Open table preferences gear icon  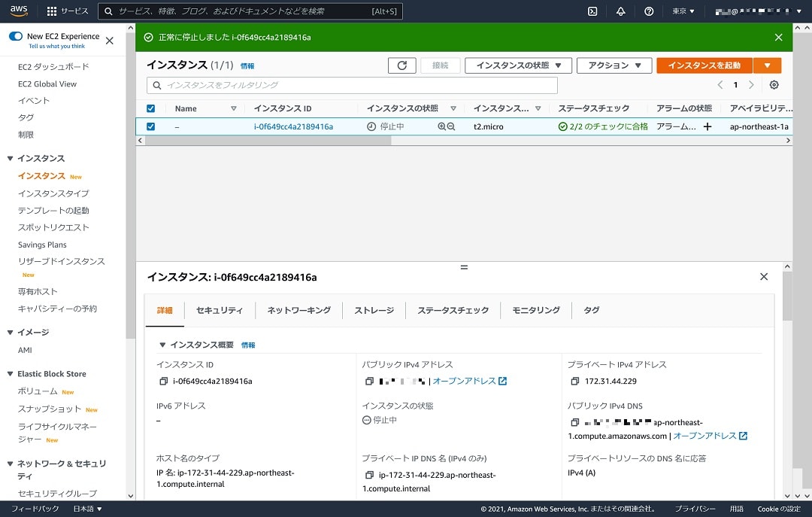coord(774,85)
